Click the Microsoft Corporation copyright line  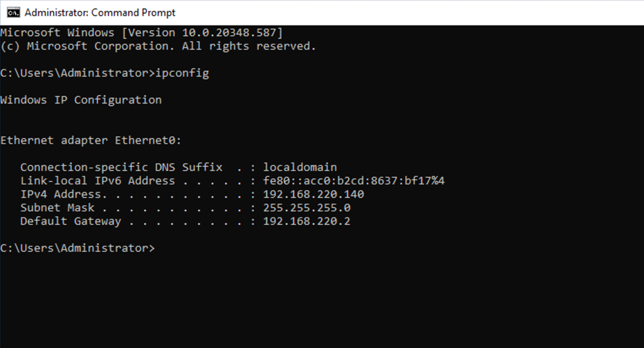(x=158, y=46)
